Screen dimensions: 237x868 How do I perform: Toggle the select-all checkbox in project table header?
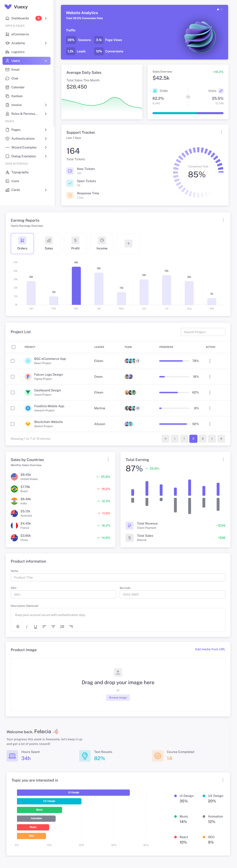(13, 347)
